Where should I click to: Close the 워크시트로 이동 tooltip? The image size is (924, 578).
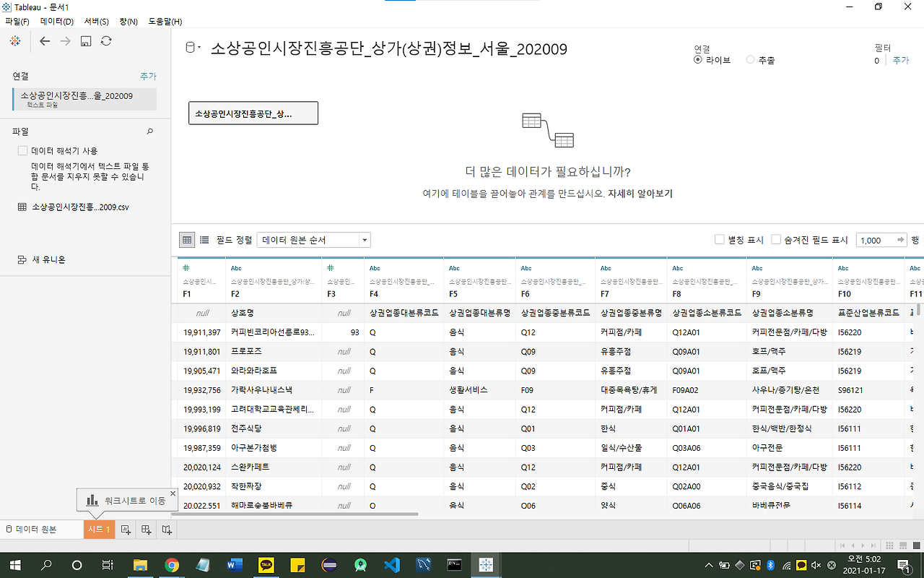(x=173, y=493)
